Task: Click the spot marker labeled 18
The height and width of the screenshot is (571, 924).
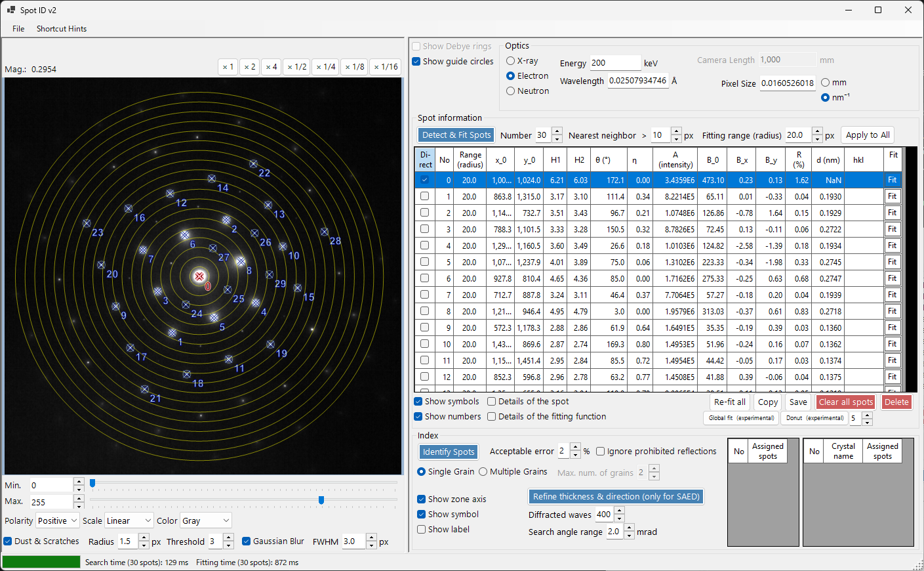Action: pyautogui.click(x=187, y=374)
